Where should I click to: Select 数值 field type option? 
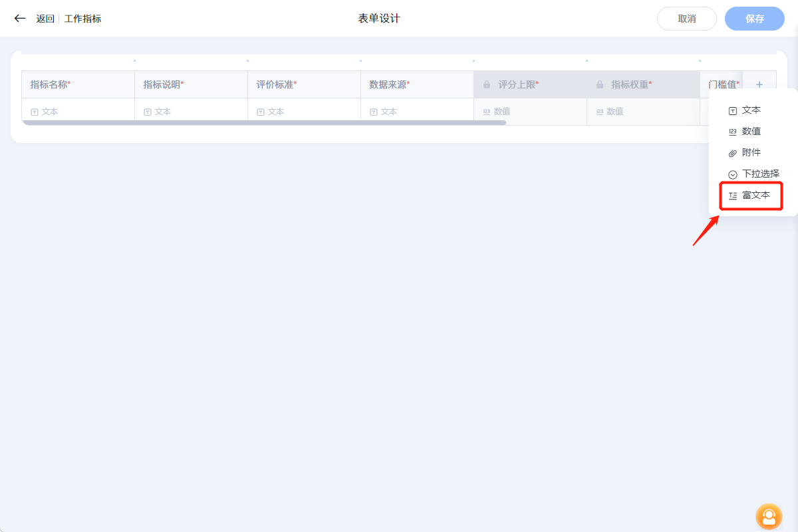pyautogui.click(x=751, y=132)
